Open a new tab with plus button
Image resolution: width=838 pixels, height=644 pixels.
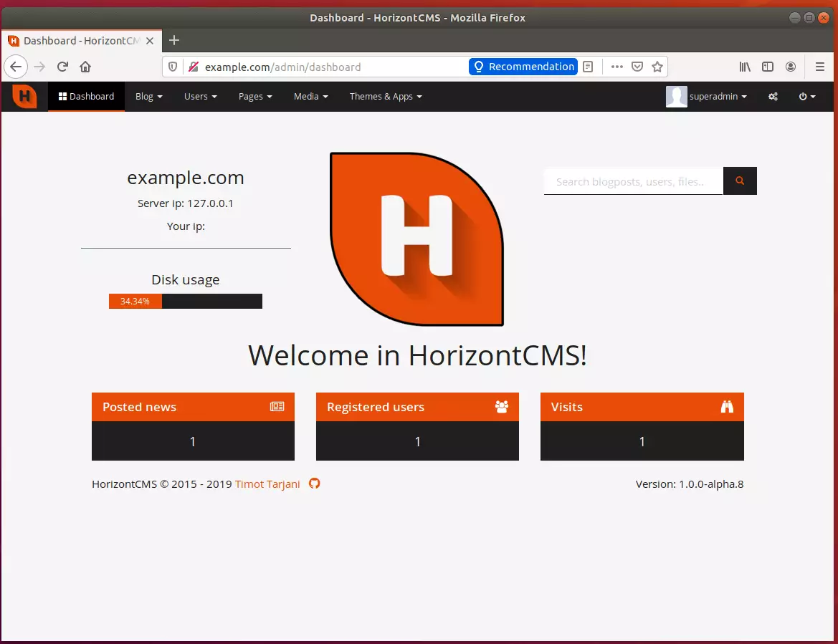pyautogui.click(x=174, y=40)
